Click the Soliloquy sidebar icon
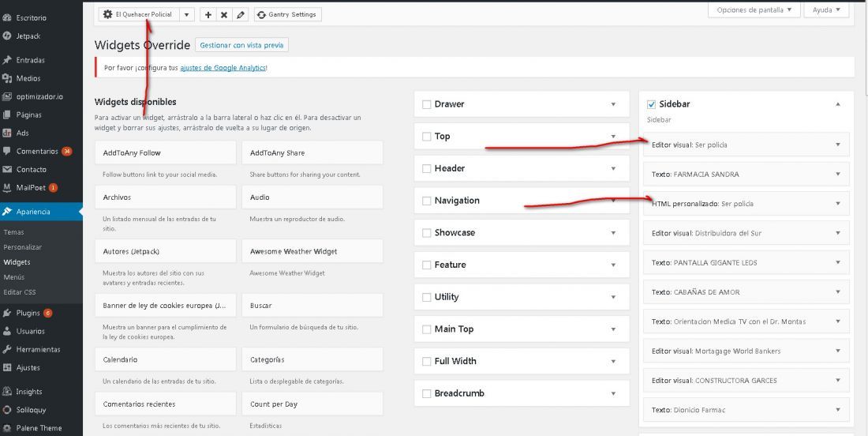The height and width of the screenshot is (436, 868). (x=7, y=410)
